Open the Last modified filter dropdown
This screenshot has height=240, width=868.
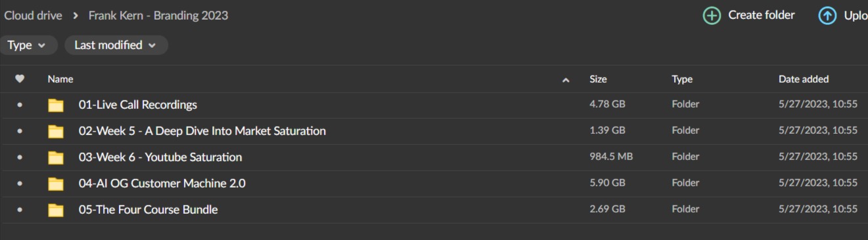tap(116, 45)
